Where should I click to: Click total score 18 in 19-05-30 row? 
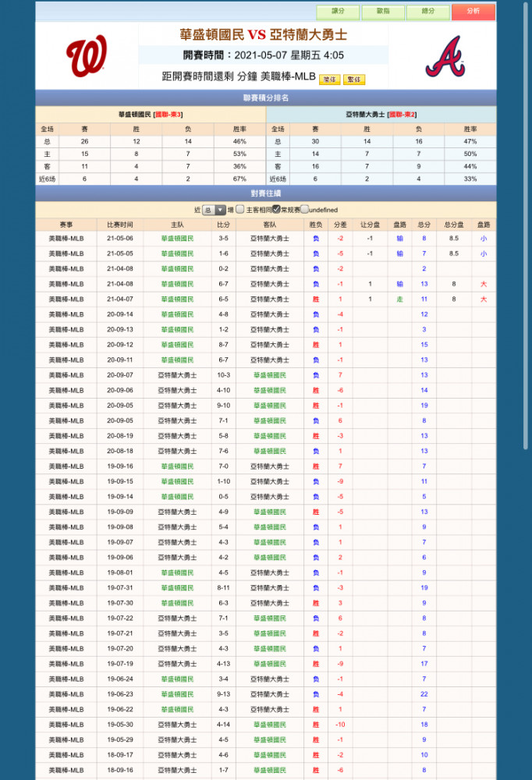tap(424, 725)
